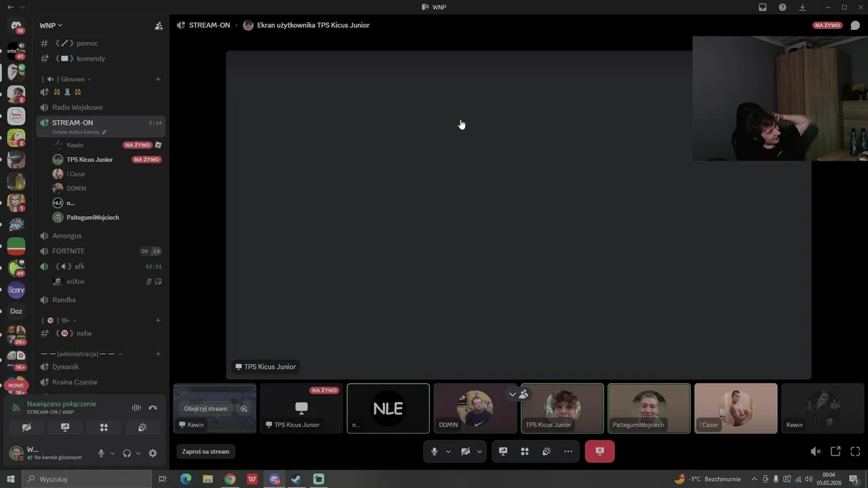Enter fullscreen for the stream
Image resolution: width=868 pixels, height=488 pixels.
tap(855, 451)
